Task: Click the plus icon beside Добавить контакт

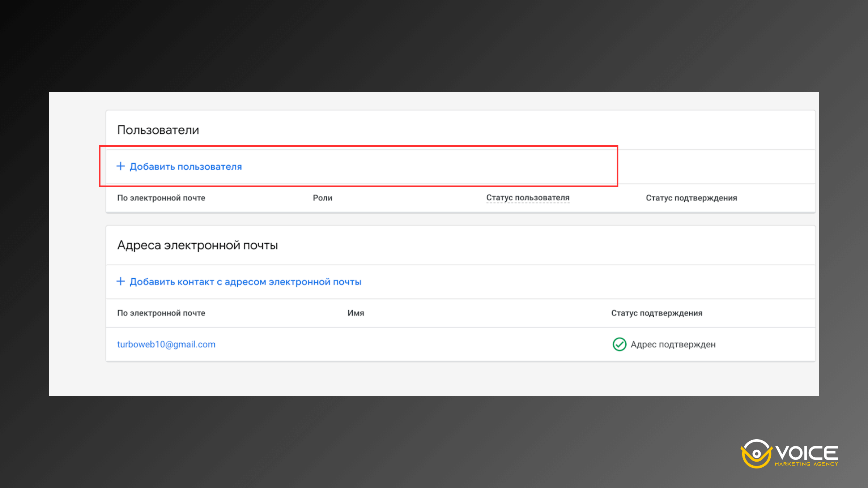Action: [x=120, y=281]
